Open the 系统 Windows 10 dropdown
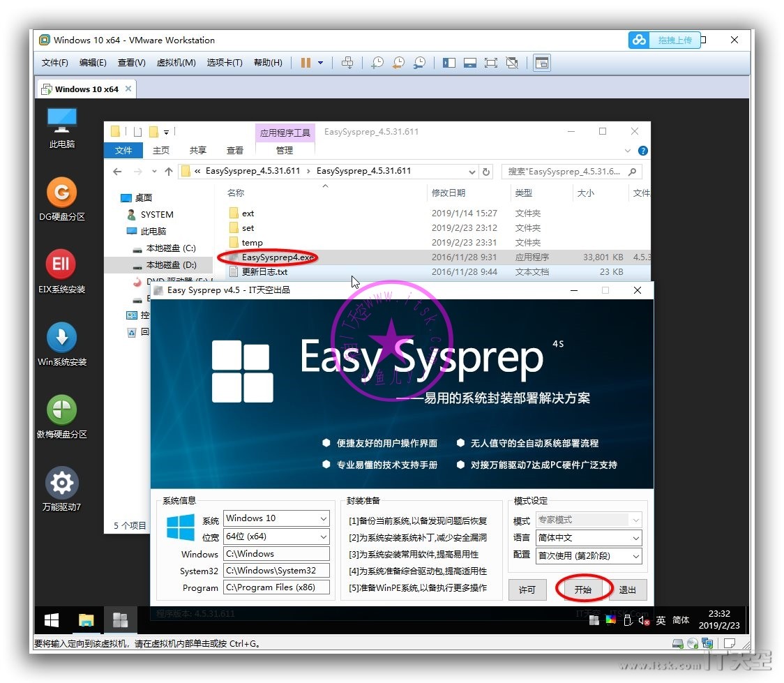The width and height of the screenshot is (784, 683). click(276, 518)
